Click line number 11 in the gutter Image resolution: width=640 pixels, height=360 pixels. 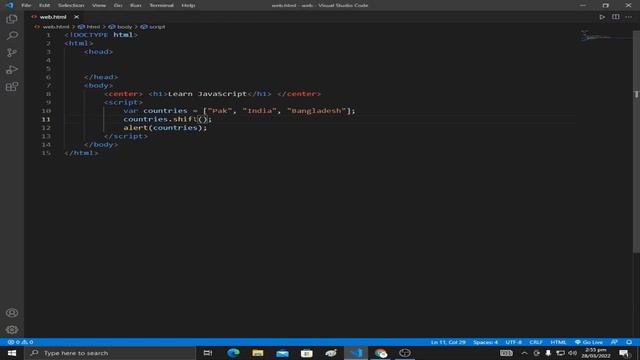click(x=46, y=119)
